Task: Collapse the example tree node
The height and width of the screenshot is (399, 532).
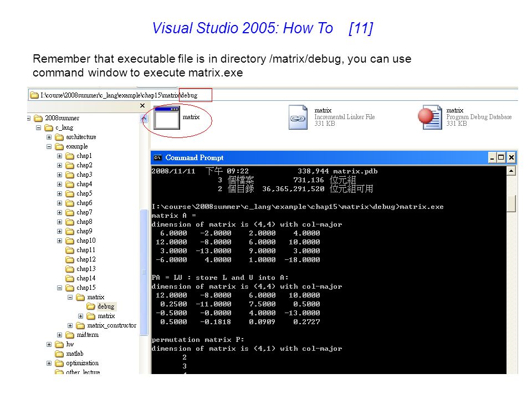Action: [49, 146]
